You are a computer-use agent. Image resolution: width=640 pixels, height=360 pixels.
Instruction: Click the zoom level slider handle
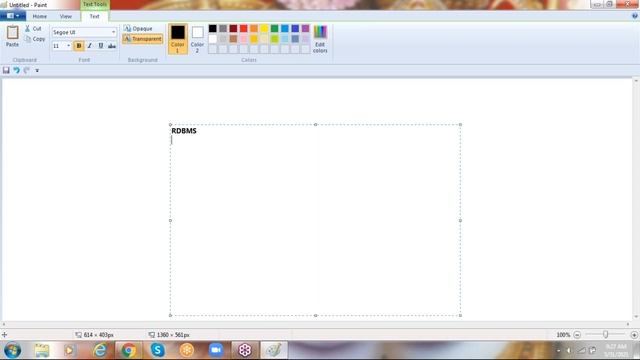tap(606, 335)
